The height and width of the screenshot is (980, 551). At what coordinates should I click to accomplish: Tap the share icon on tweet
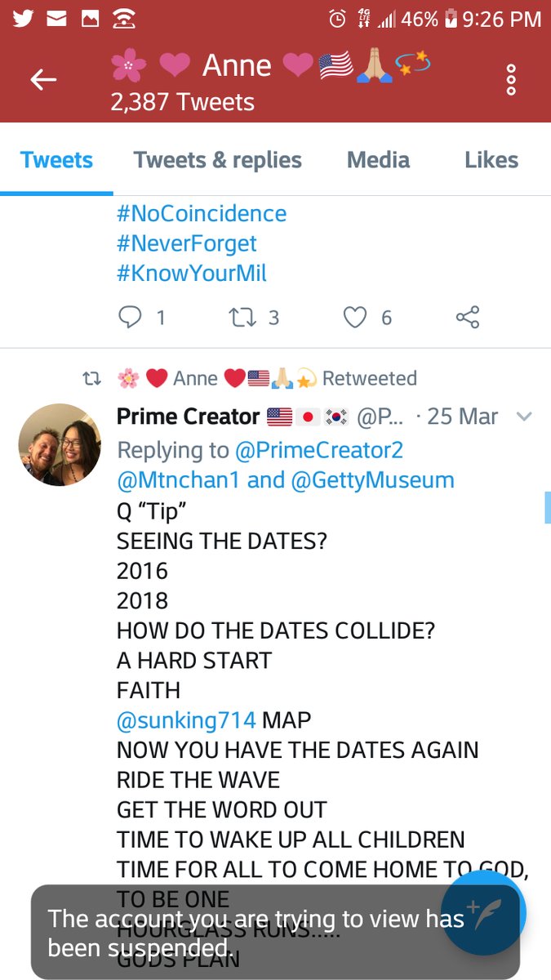pyautogui.click(x=467, y=317)
